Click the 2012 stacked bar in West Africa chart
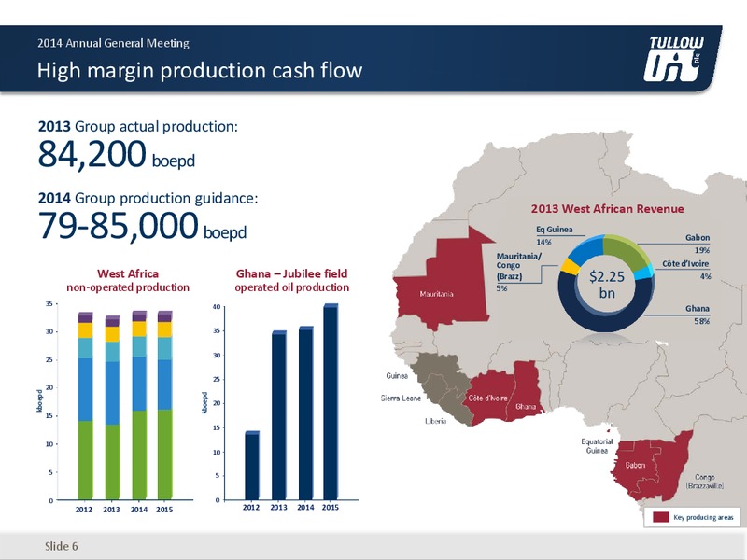This screenshot has width=747, height=560. pos(85,406)
